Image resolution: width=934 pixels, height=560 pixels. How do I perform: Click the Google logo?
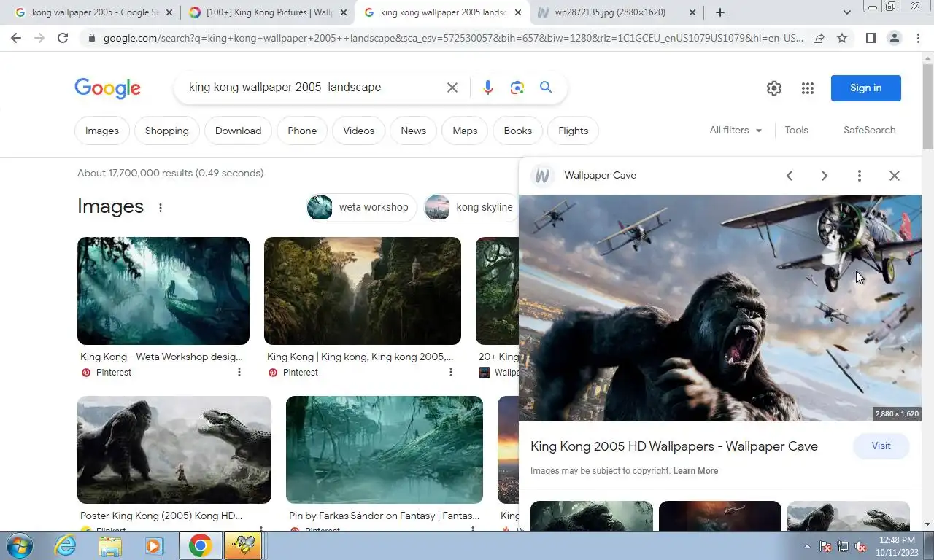coord(107,88)
